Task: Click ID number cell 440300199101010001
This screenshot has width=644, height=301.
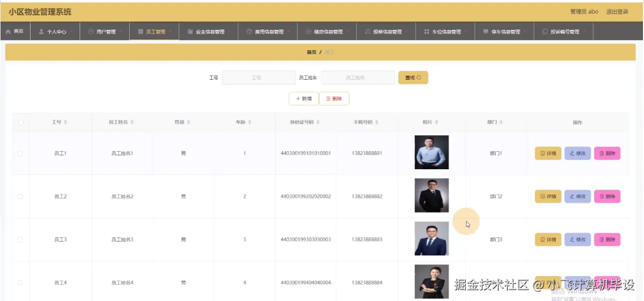Action: [305, 153]
